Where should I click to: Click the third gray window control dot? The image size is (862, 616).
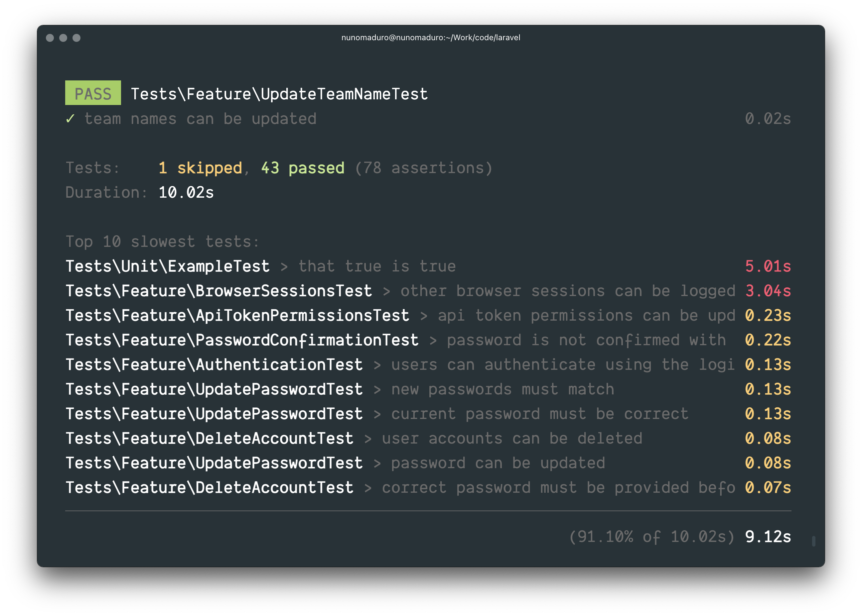click(76, 38)
